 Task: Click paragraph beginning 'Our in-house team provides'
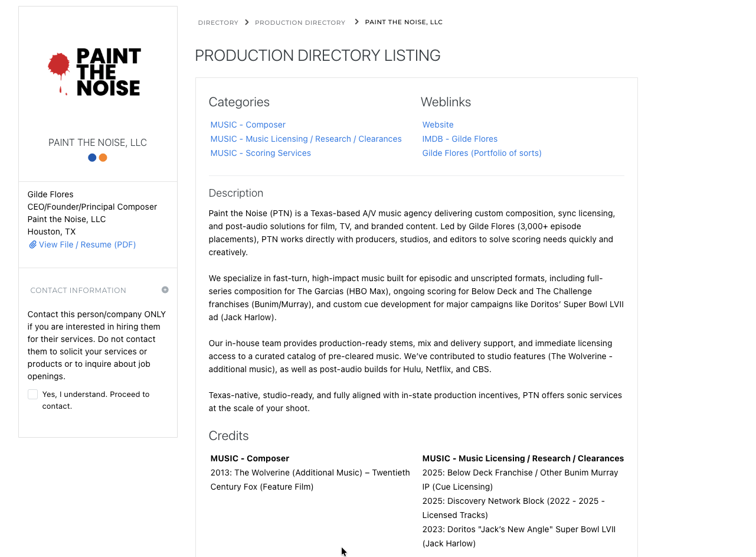411,356
